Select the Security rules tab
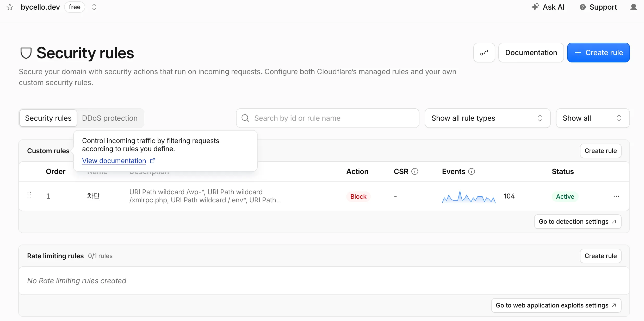The width and height of the screenshot is (644, 321). point(48,118)
